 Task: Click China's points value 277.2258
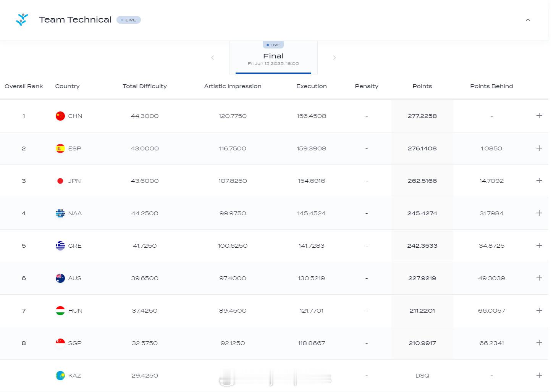point(422,116)
